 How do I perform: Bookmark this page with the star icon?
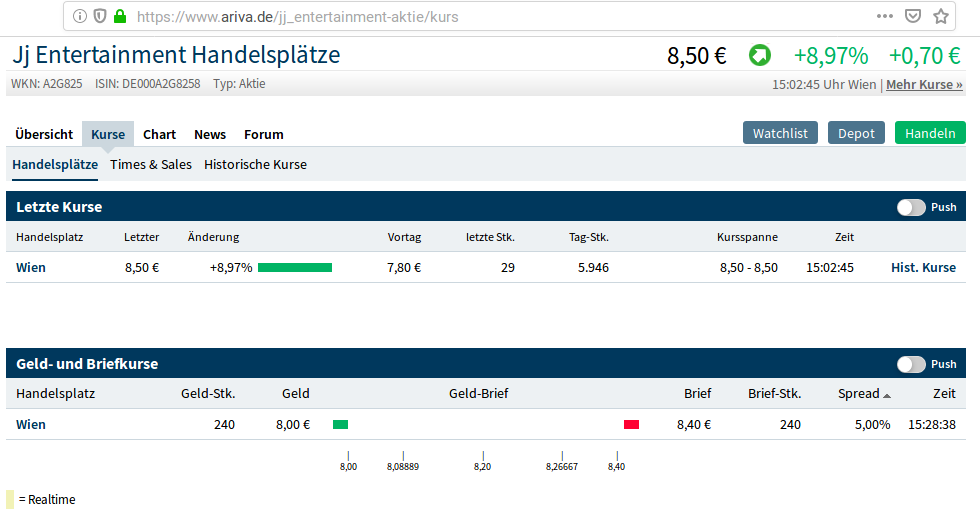pos(940,16)
